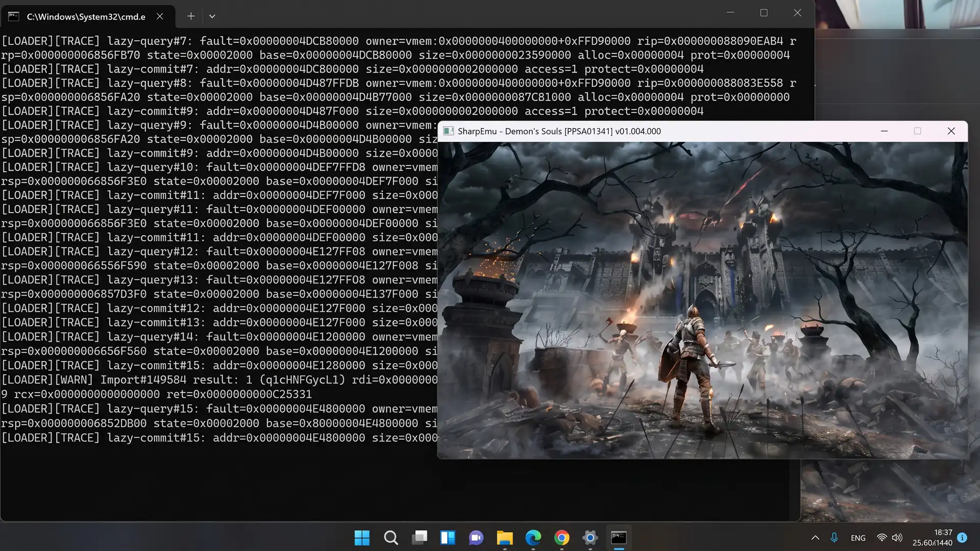Close the terminal window
The width and height of the screenshot is (980, 551).
point(797,13)
